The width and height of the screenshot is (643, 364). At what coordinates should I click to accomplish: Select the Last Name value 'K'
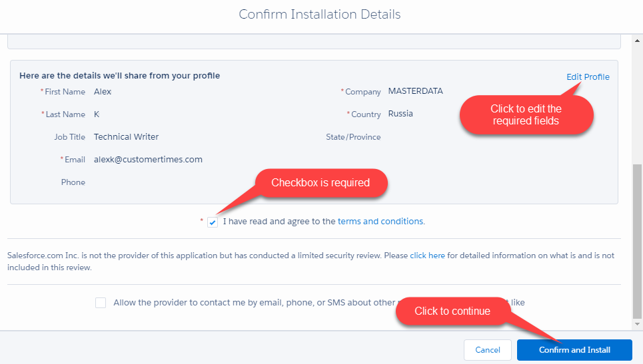click(x=97, y=114)
